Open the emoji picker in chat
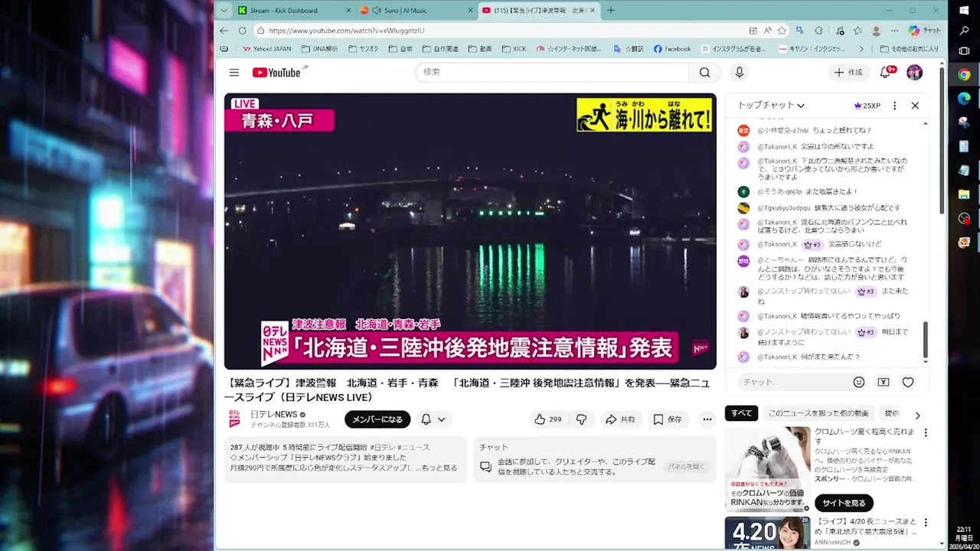980x551 pixels. tap(859, 382)
